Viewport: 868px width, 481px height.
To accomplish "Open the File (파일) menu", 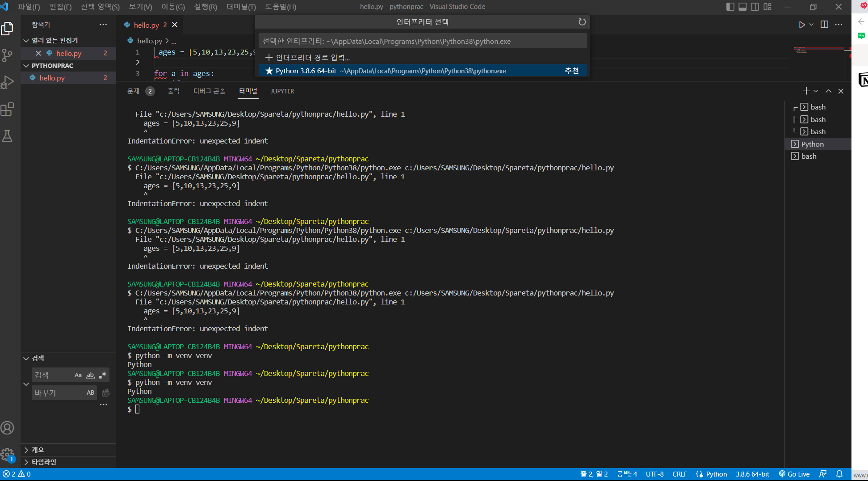I will 29,7.
